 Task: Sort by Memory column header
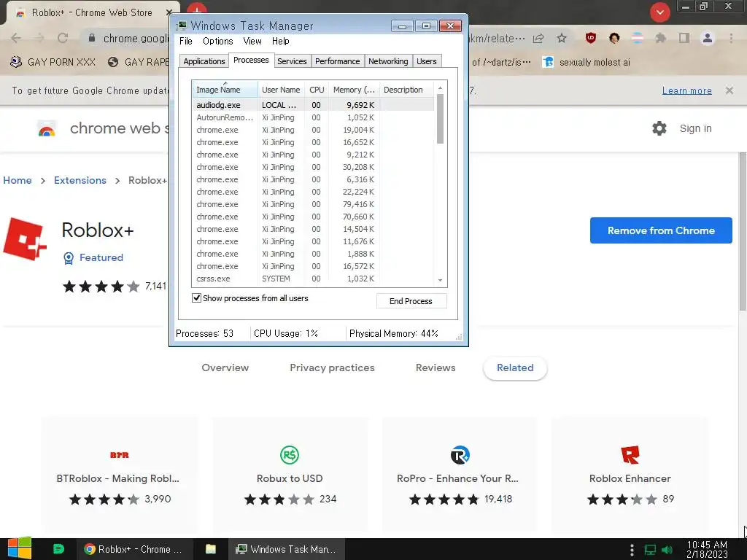coord(354,90)
